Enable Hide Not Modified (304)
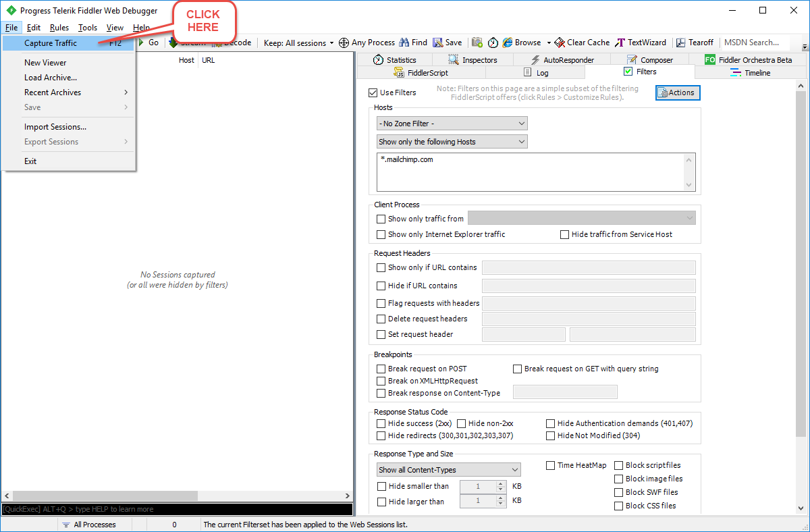 coord(551,435)
